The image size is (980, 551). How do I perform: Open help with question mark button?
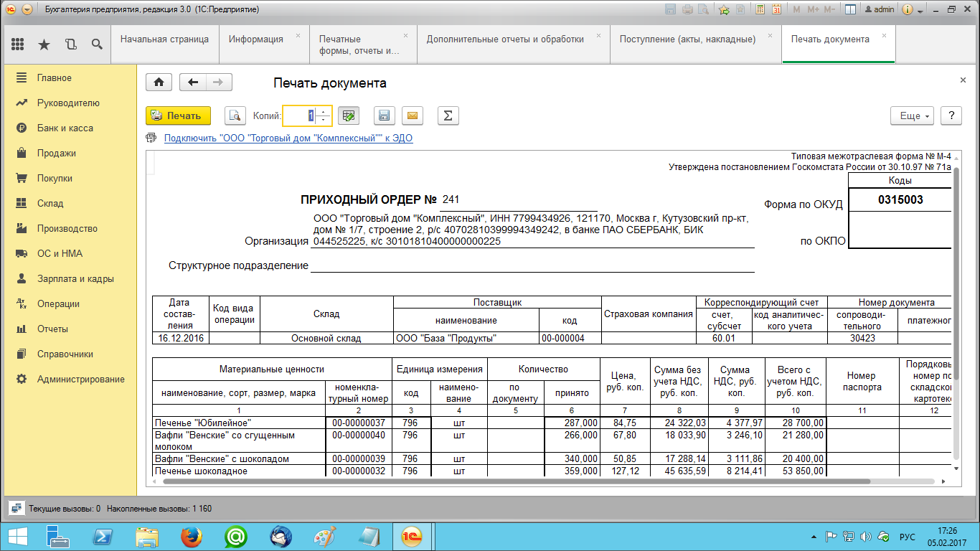point(951,116)
